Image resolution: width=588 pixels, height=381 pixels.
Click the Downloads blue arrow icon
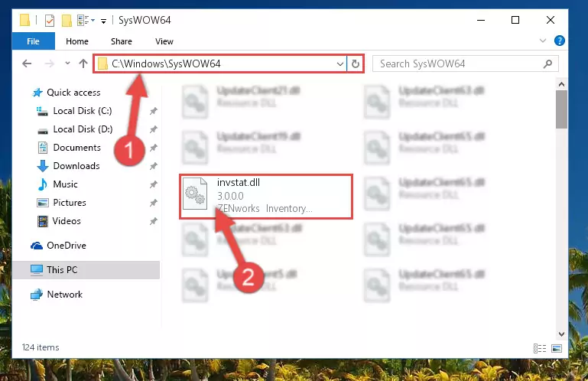pyautogui.click(x=42, y=166)
